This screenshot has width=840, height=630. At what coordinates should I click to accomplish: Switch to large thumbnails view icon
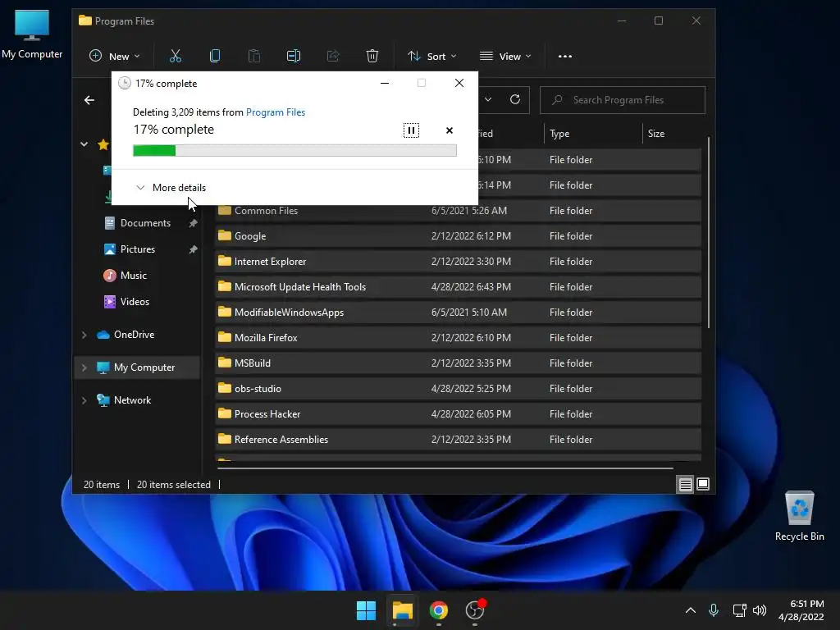tap(703, 484)
